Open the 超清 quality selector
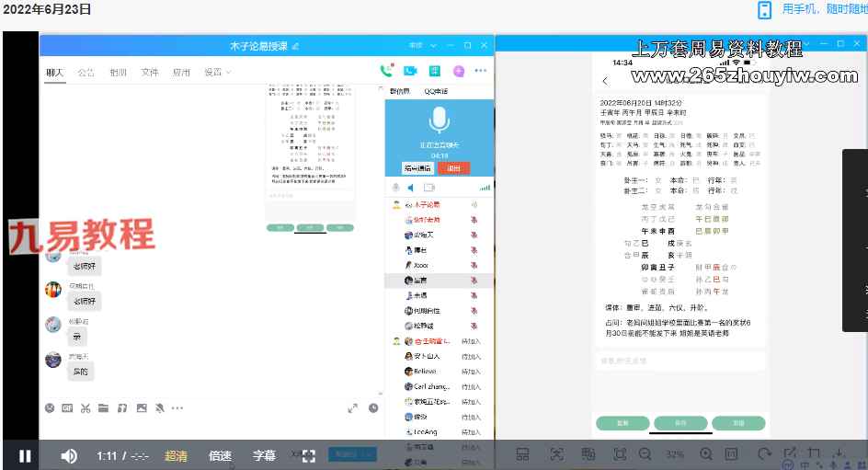This screenshot has width=868, height=470. [x=176, y=455]
